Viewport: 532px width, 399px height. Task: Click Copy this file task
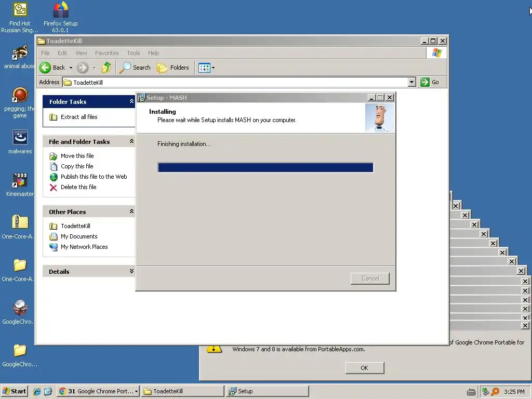(x=71, y=166)
